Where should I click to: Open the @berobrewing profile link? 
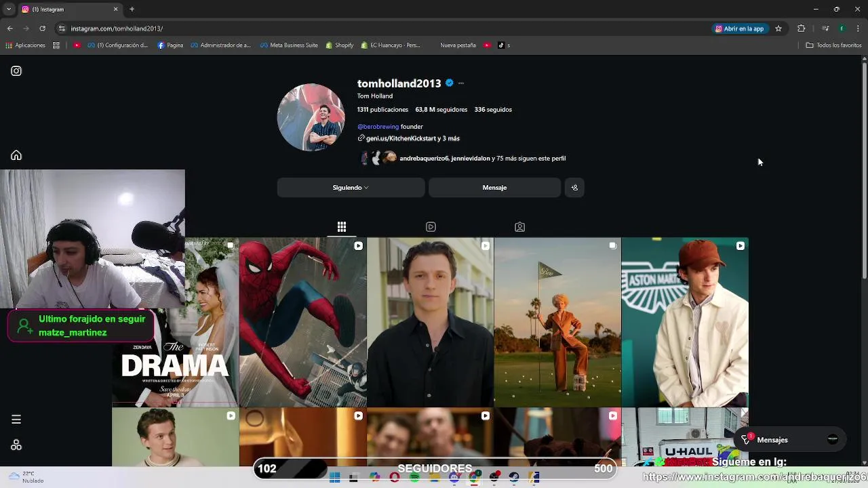(378, 127)
